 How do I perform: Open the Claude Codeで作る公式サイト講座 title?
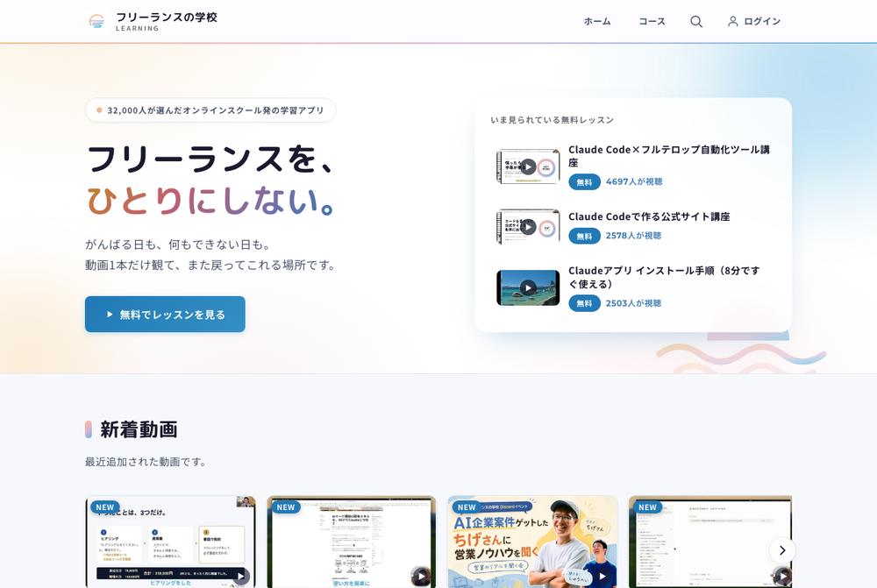pos(649,216)
